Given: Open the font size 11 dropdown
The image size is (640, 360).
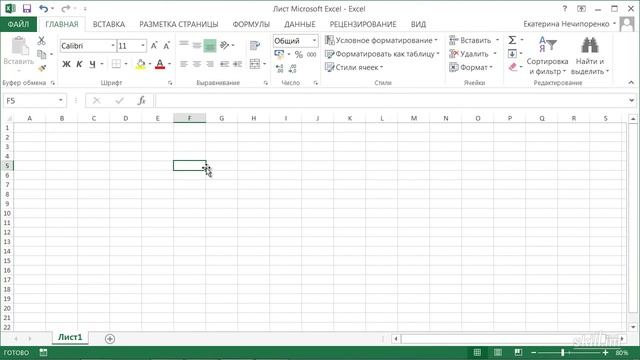Looking at the screenshot, I should click(x=142, y=46).
